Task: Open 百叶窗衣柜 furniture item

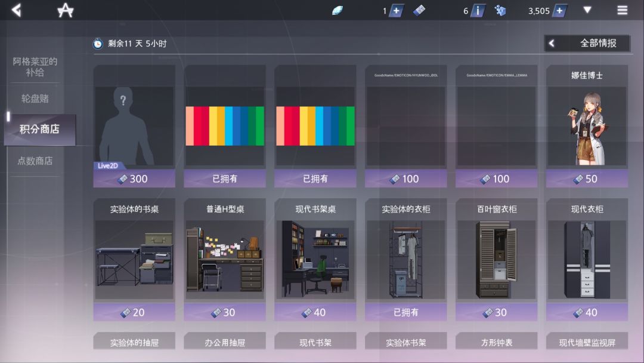Action: tap(497, 259)
